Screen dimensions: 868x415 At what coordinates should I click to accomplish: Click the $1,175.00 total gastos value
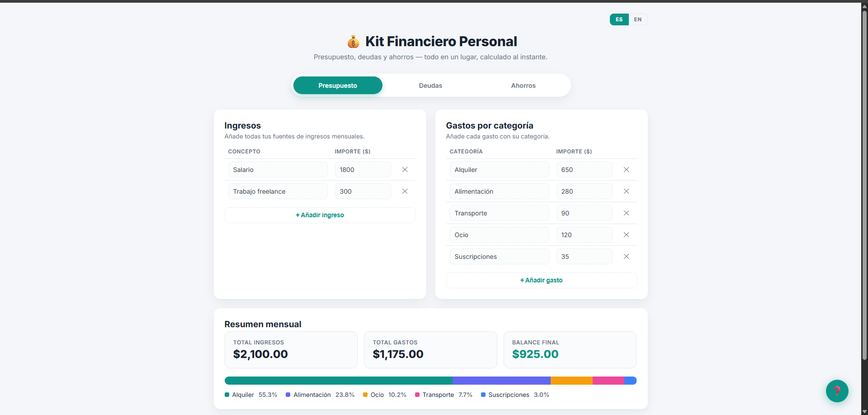click(398, 354)
